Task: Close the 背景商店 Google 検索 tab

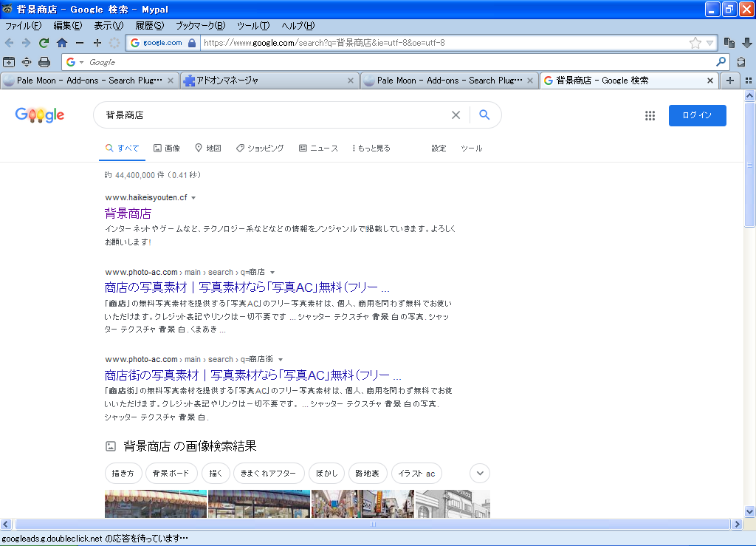Action: (x=709, y=81)
